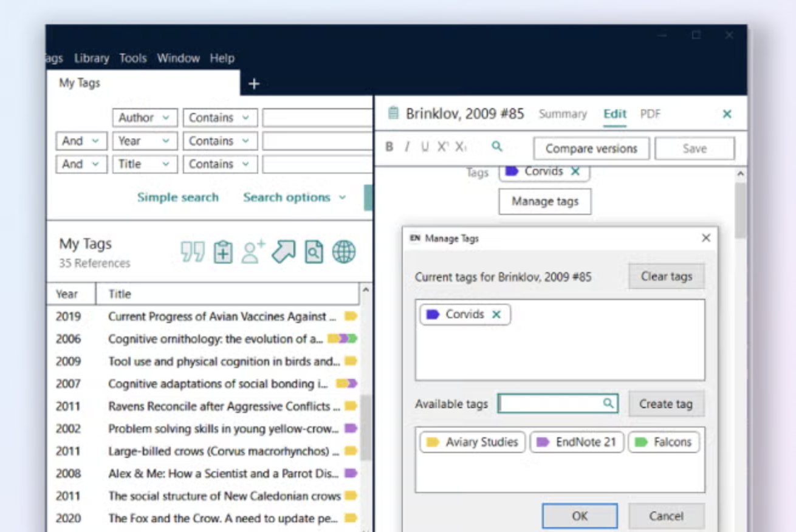Close the Manage Tags dialog
Image resolution: width=796 pixels, height=532 pixels.
click(706, 238)
